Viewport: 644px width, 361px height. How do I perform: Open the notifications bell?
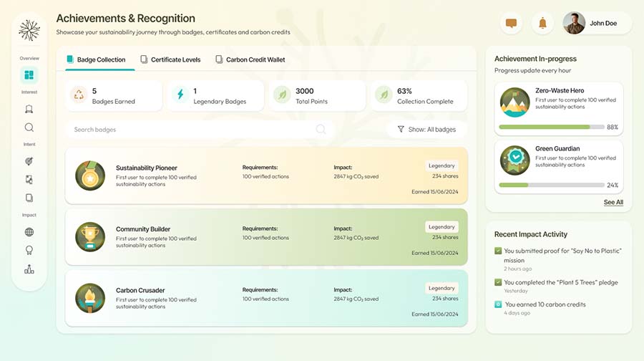tap(542, 23)
